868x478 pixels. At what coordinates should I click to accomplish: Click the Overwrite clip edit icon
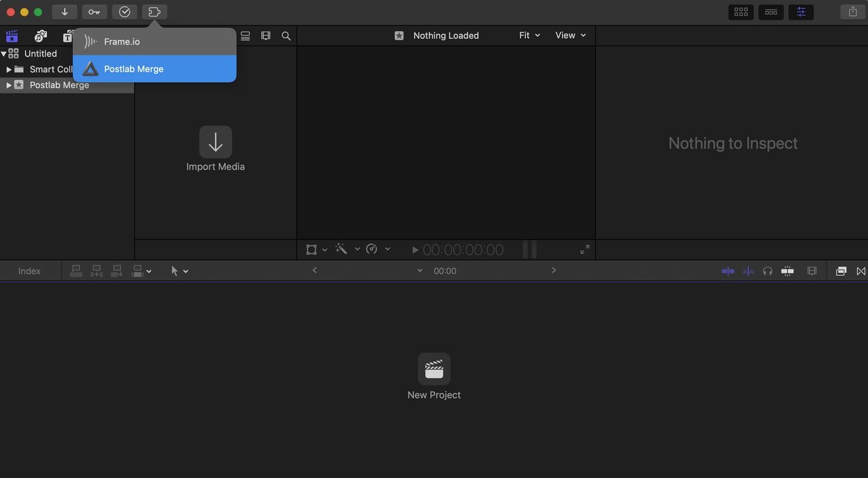tap(137, 271)
